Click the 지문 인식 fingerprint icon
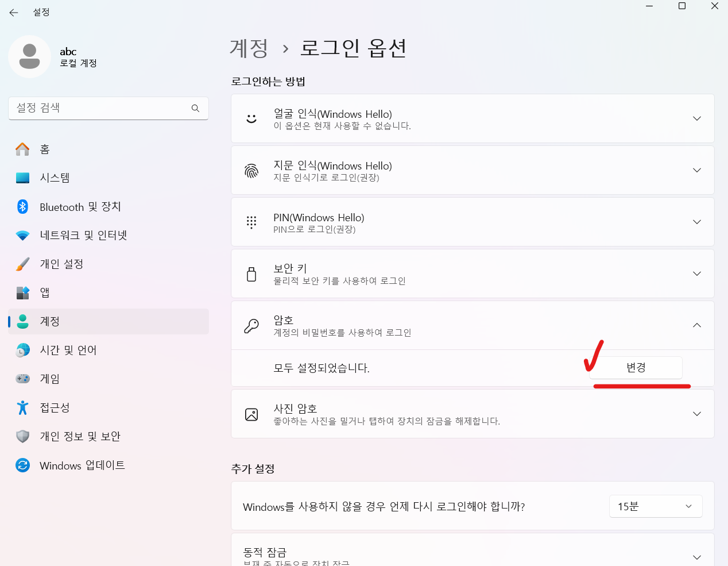728x566 pixels. pyautogui.click(x=251, y=171)
